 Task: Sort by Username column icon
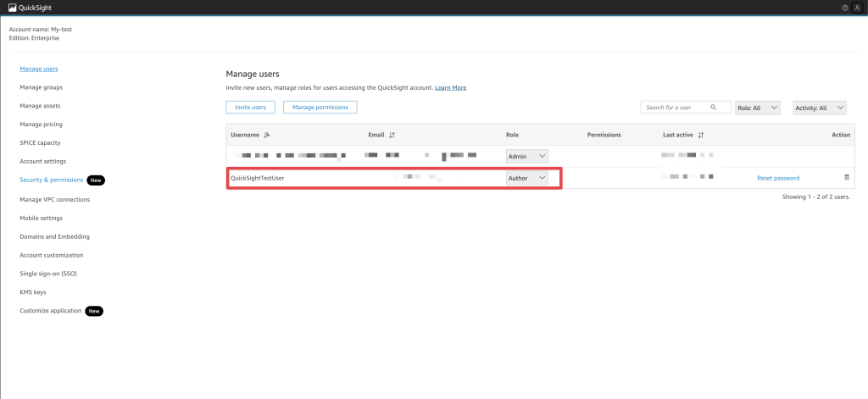[x=267, y=135]
